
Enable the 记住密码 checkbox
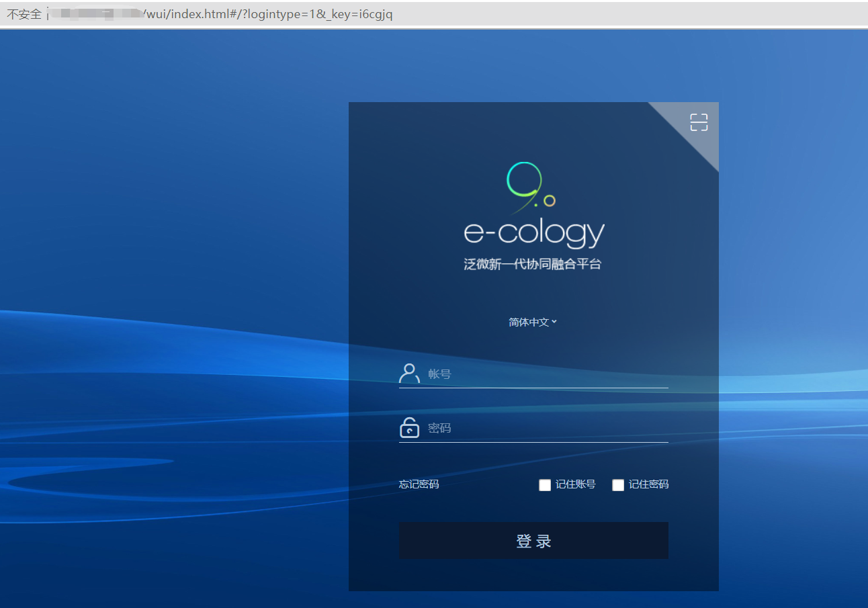coord(618,485)
